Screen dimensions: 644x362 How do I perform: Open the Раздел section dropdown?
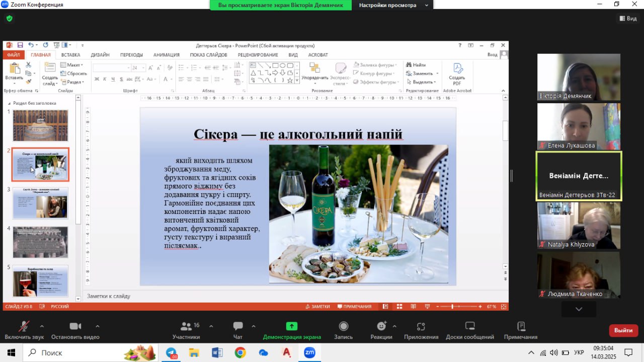[72, 82]
